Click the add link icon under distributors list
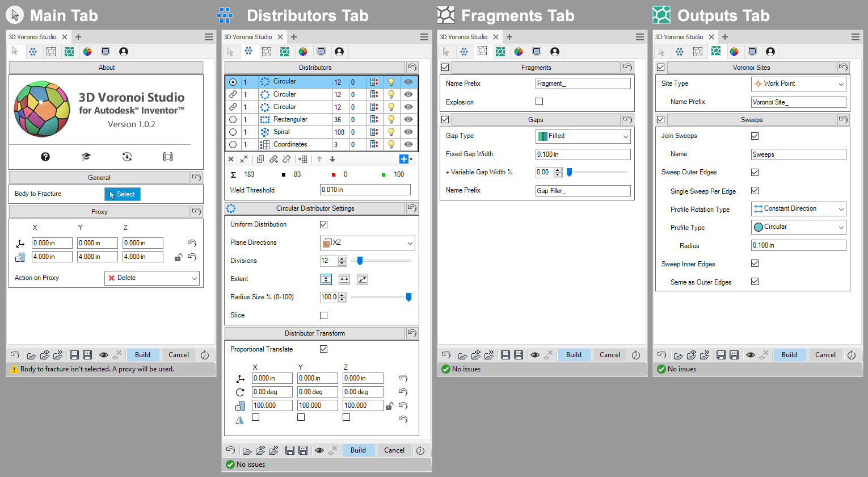This screenshot has width=868, height=477. click(273, 159)
